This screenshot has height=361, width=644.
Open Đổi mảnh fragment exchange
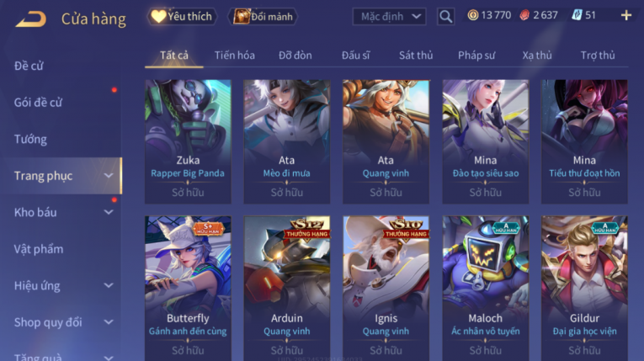click(263, 17)
